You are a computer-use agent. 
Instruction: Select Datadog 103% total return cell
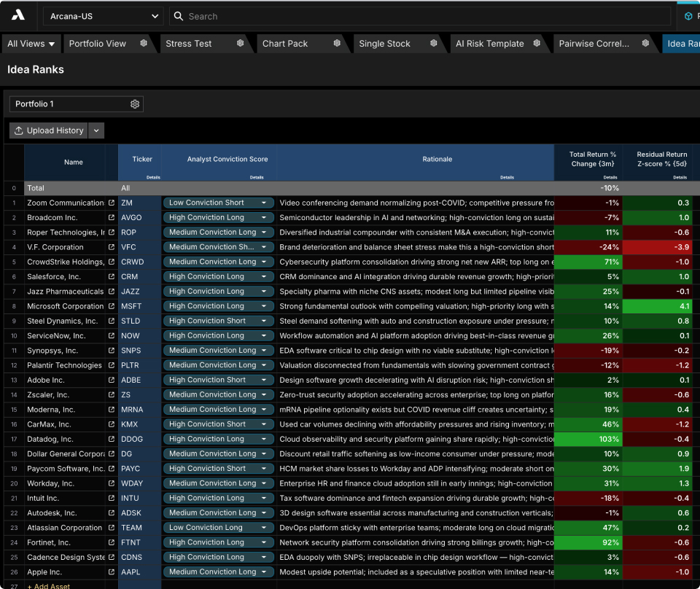coord(588,439)
